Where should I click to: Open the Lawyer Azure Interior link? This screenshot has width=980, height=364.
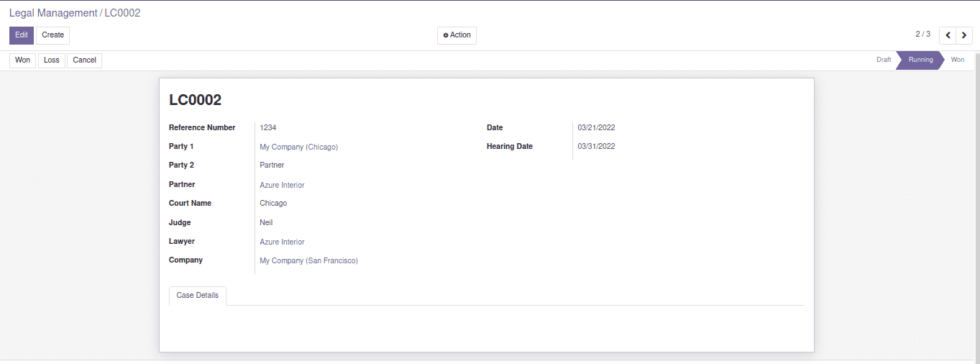point(282,242)
